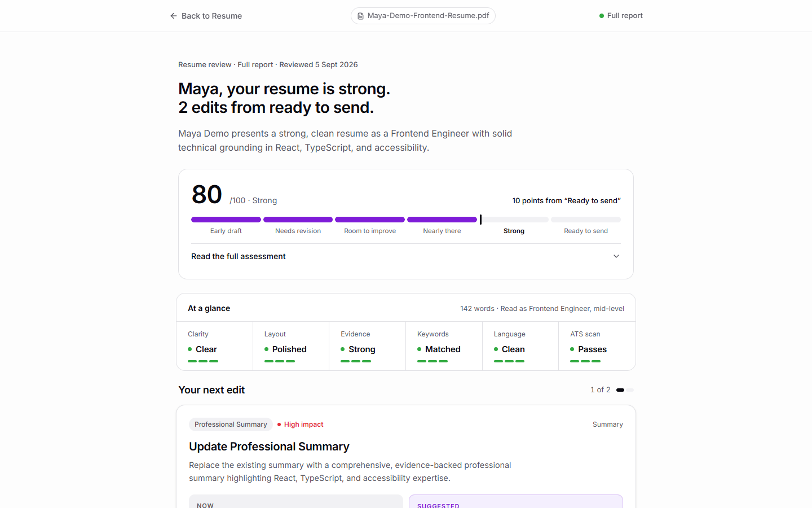The width and height of the screenshot is (812, 508).
Task: Select the Language Clean card
Action: click(x=520, y=346)
